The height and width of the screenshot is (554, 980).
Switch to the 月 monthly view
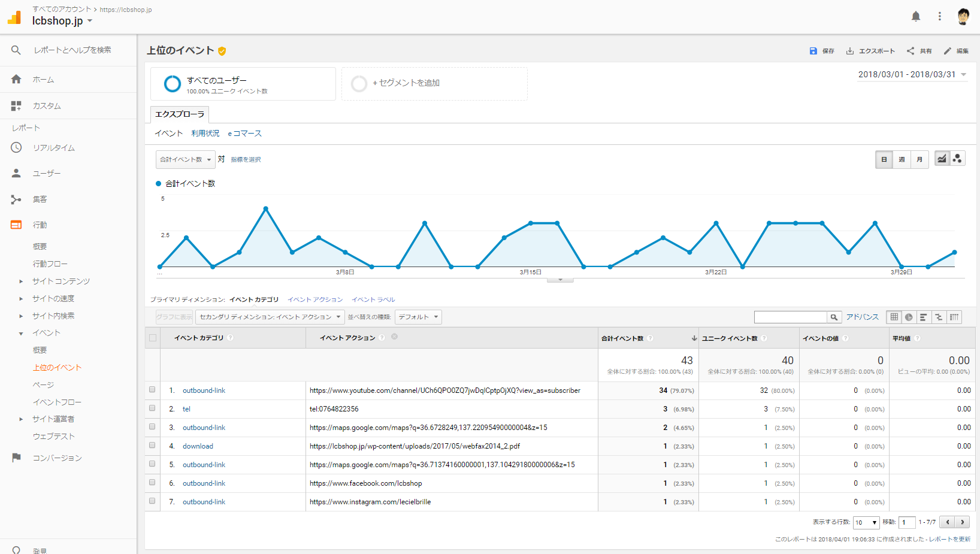click(x=919, y=159)
